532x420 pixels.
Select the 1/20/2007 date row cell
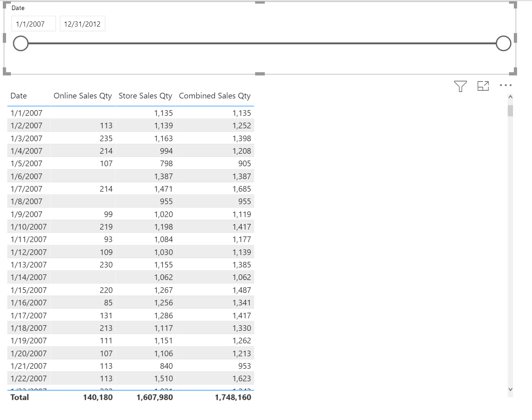pyautogui.click(x=29, y=353)
